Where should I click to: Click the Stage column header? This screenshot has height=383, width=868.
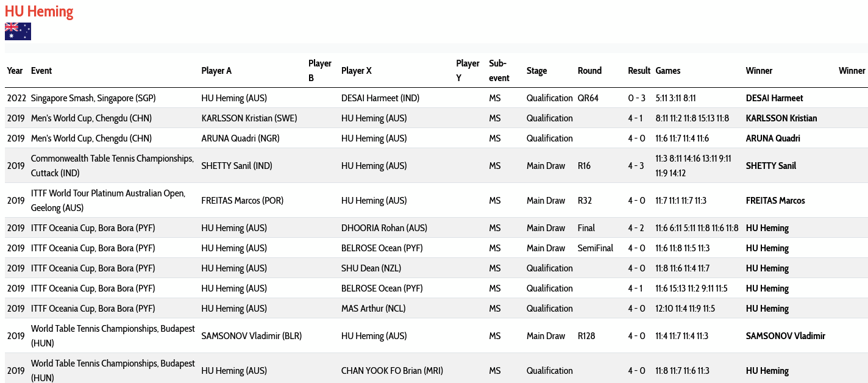tap(537, 71)
